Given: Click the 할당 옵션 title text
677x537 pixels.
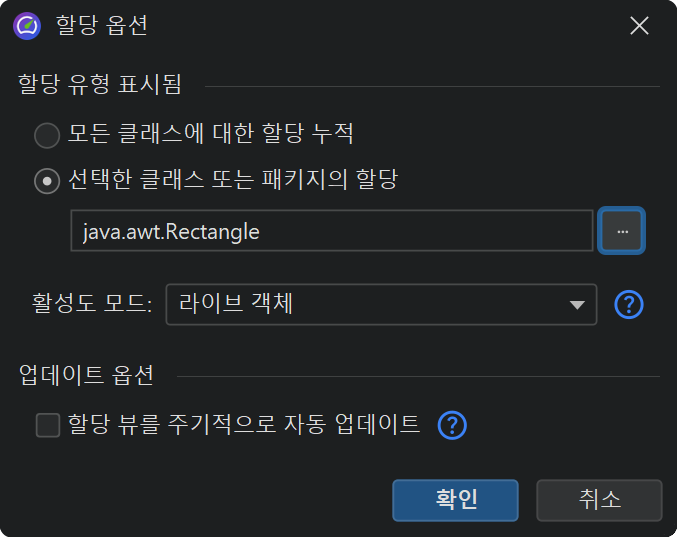Looking at the screenshot, I should point(102,26).
